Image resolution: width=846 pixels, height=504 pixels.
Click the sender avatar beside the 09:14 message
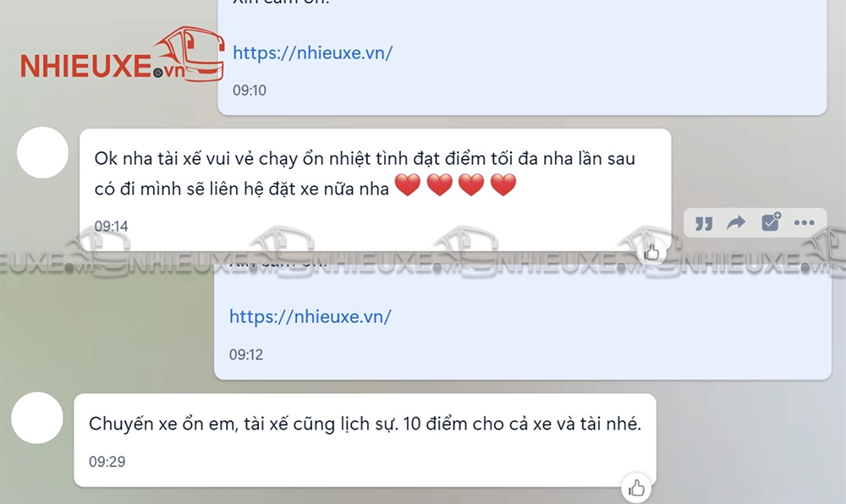(x=42, y=152)
